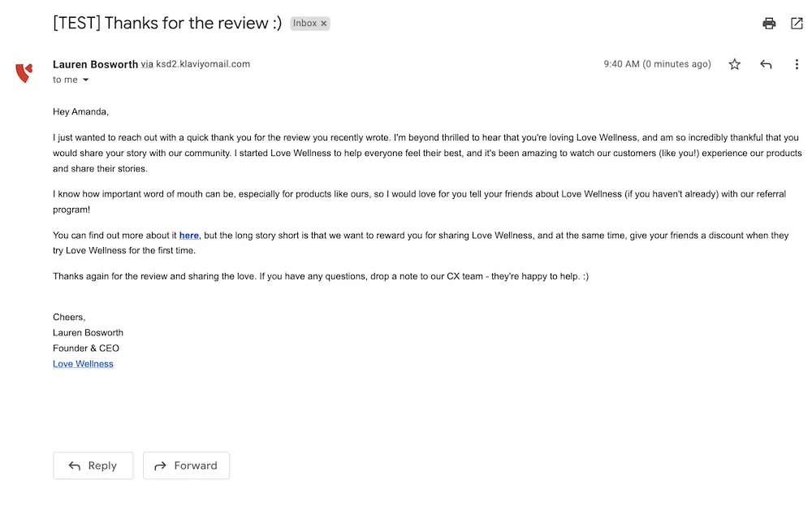Follow the Love Wellness signature link
This screenshot has height=515, width=812.
(x=83, y=364)
